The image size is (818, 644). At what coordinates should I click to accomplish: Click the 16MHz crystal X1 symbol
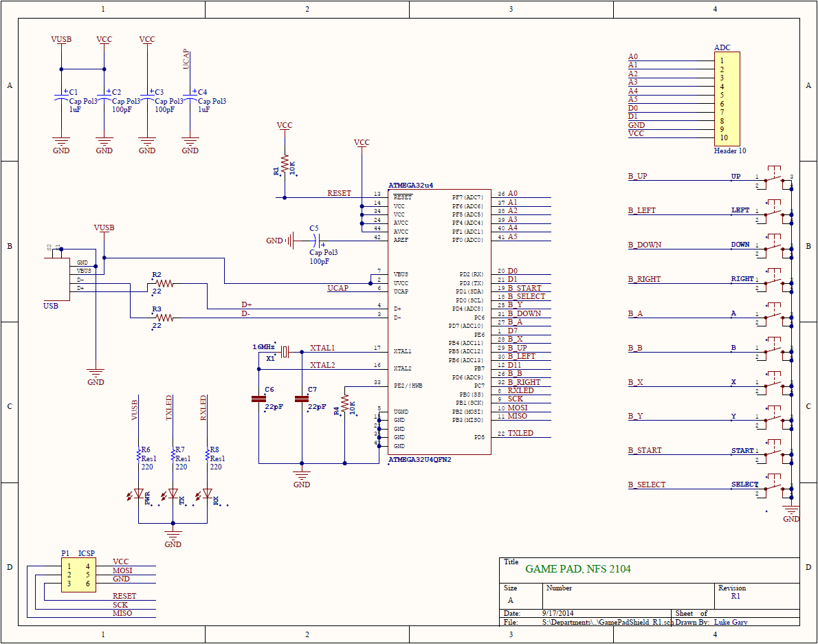coord(285,353)
